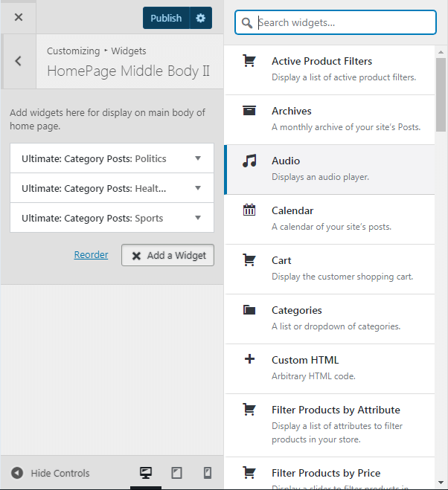Click the Reorder link
The width and height of the screenshot is (448, 490).
[91, 255]
